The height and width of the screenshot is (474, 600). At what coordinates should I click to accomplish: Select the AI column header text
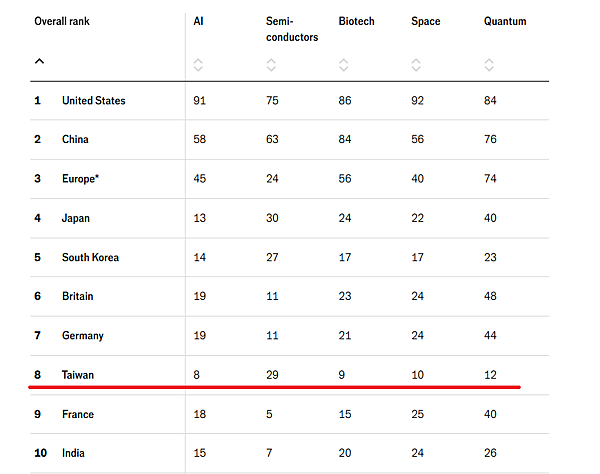198,21
